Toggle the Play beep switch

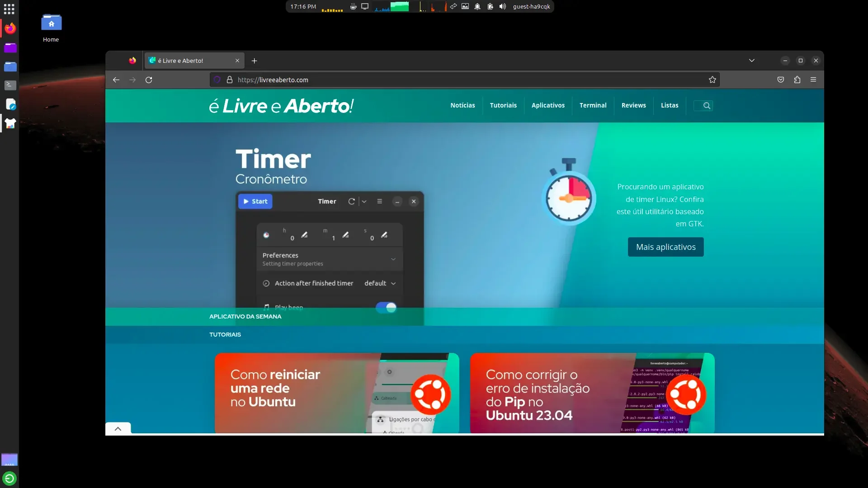pyautogui.click(x=386, y=307)
